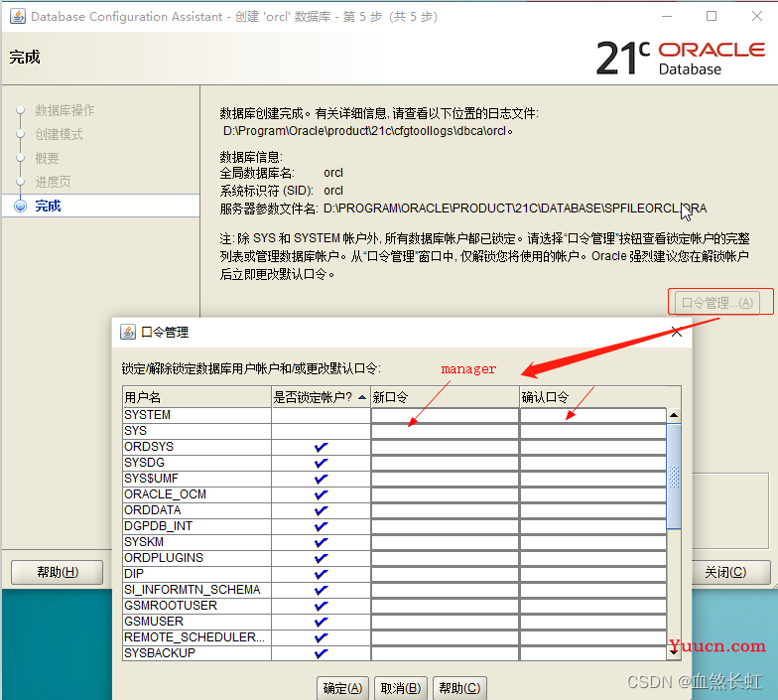Screen dimensions: 778x700
Task: Click the scroll down arrow of the user table
Action: [674, 651]
